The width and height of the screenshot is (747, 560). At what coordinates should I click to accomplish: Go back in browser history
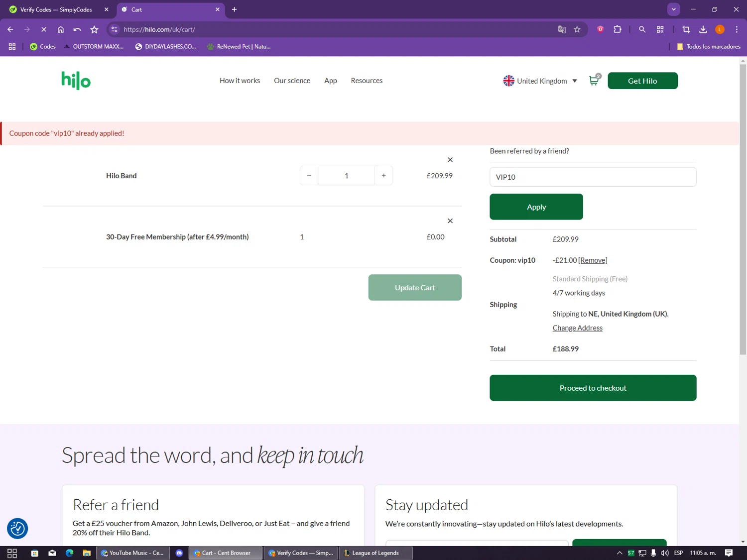10,29
